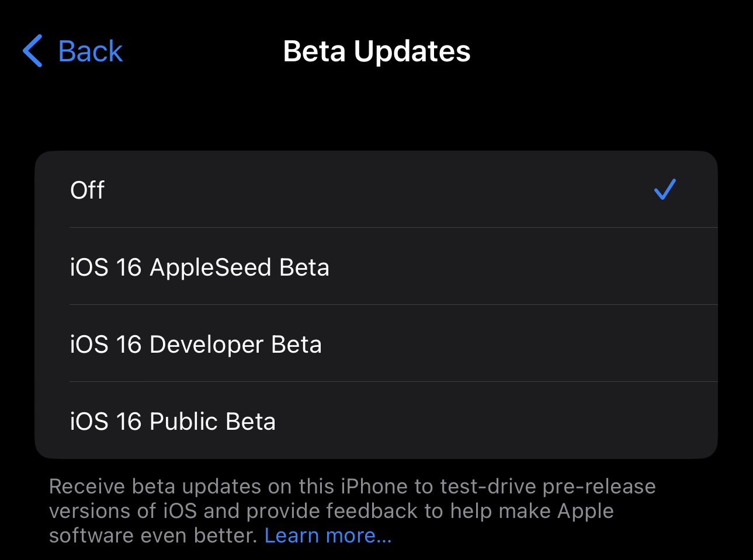
Task: Choose iOS 16 AppleSeed Beta
Action: (199, 267)
